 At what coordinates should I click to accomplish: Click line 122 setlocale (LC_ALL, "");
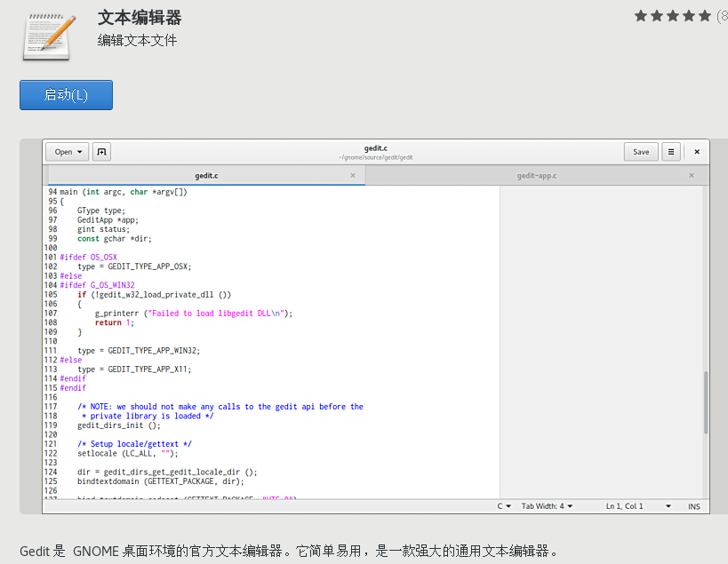[128, 454]
